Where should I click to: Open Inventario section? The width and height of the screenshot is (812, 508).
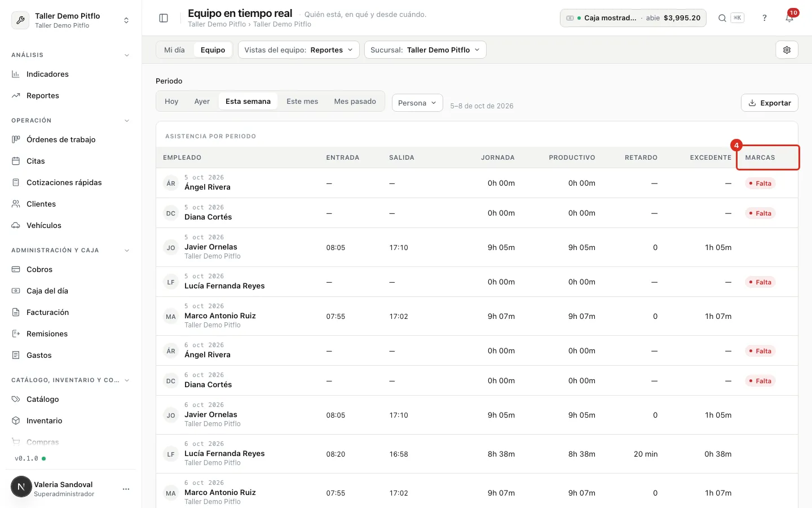[x=70, y=421]
